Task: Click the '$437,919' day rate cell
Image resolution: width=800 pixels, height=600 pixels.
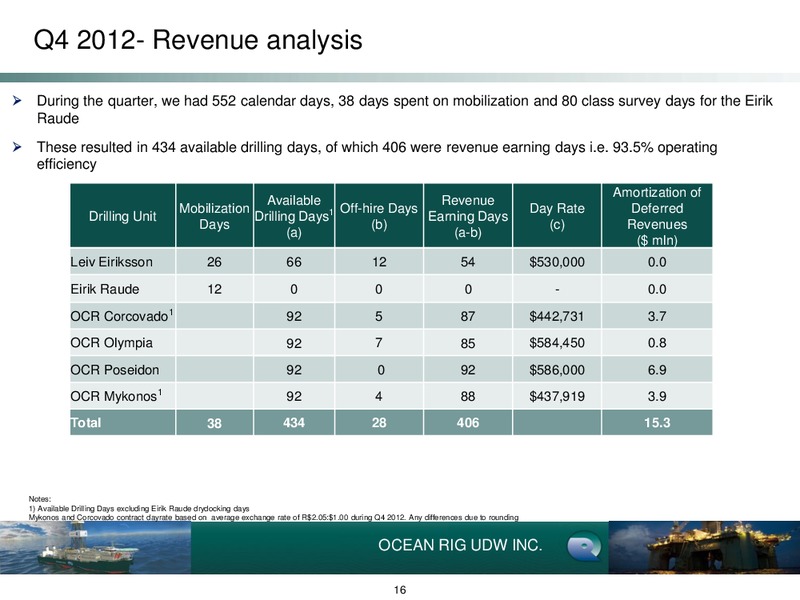Action: 557,396
